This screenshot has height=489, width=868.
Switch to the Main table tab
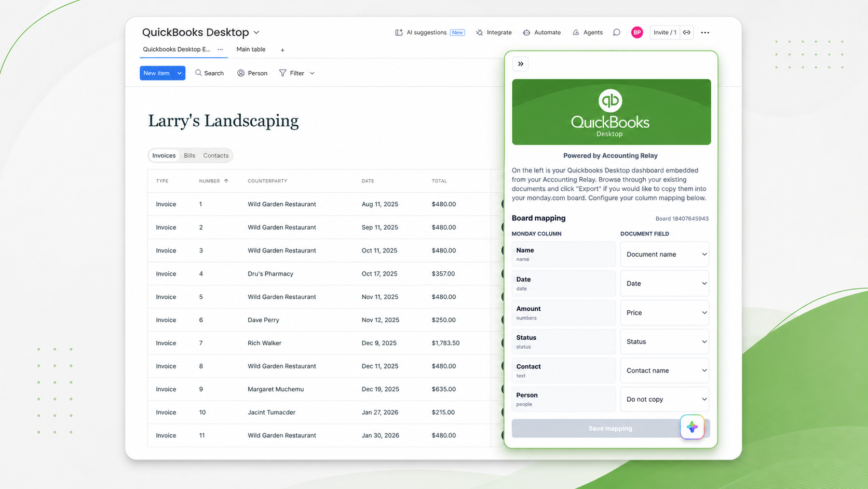click(x=251, y=49)
